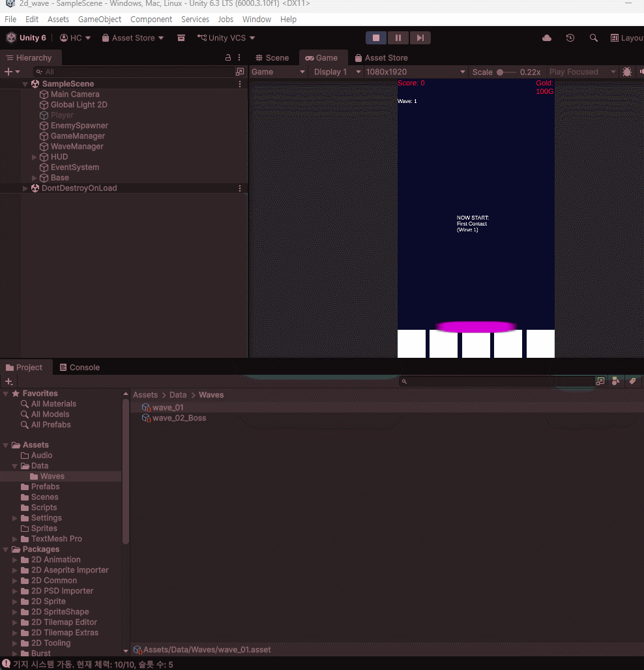Select WaveManager object

point(77,147)
